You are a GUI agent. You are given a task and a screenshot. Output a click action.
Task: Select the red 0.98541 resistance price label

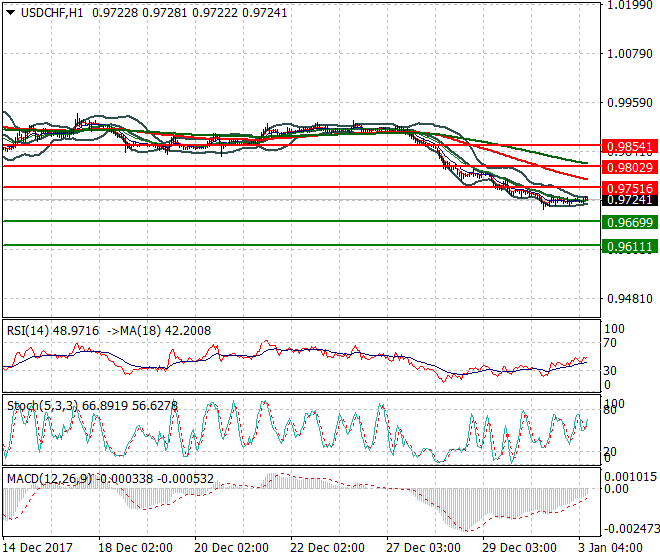click(x=630, y=147)
